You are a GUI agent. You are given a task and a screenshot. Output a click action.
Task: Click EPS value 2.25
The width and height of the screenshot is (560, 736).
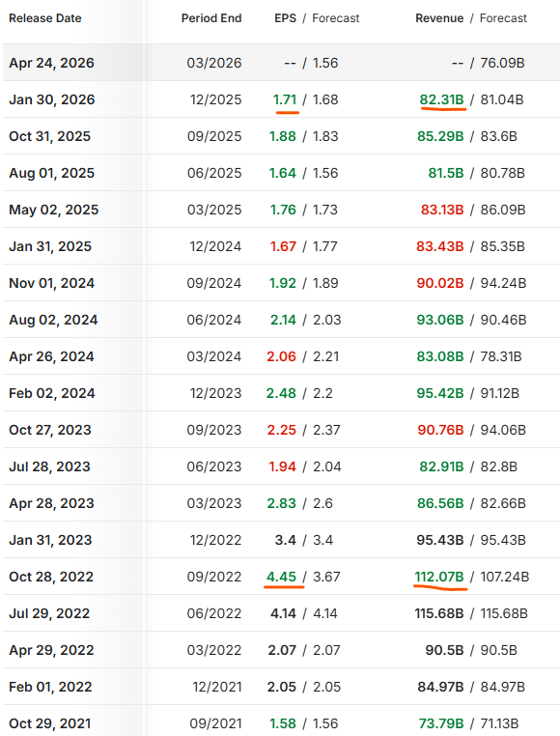[282, 430]
